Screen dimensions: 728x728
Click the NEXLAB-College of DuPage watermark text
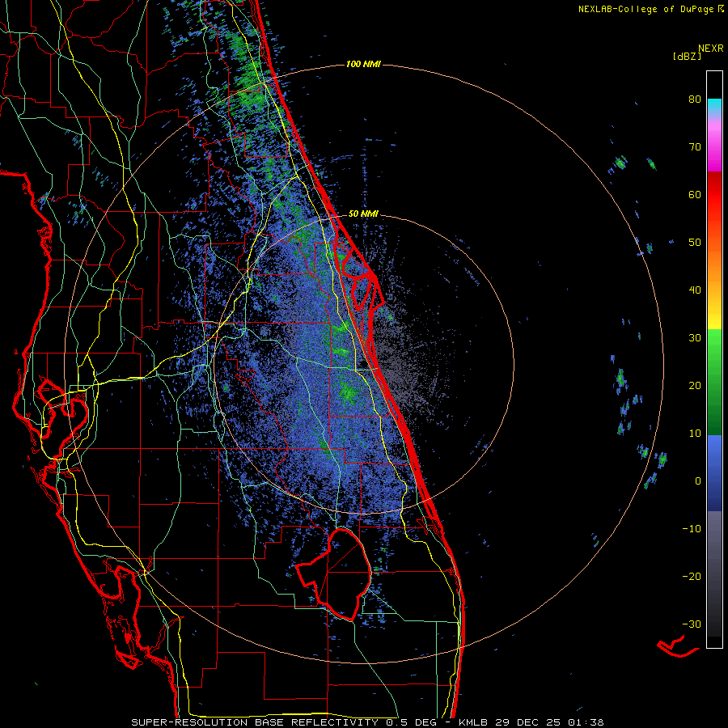650,9
